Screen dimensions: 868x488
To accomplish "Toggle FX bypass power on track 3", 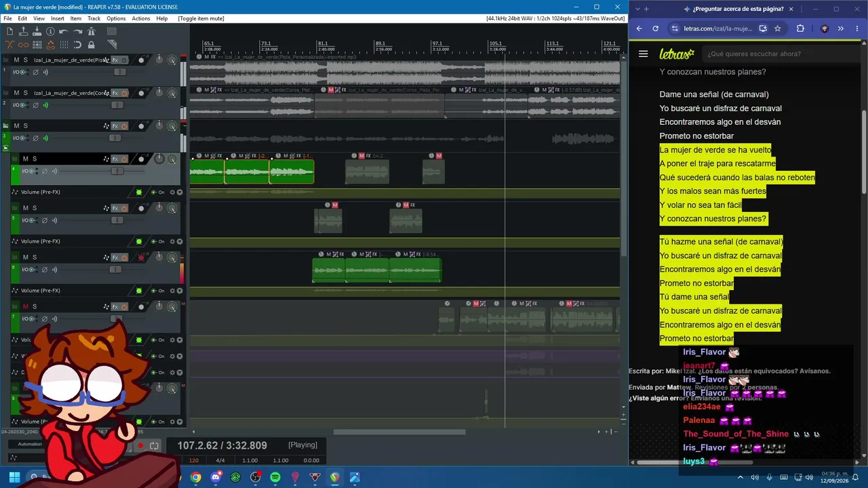I will coord(125,126).
